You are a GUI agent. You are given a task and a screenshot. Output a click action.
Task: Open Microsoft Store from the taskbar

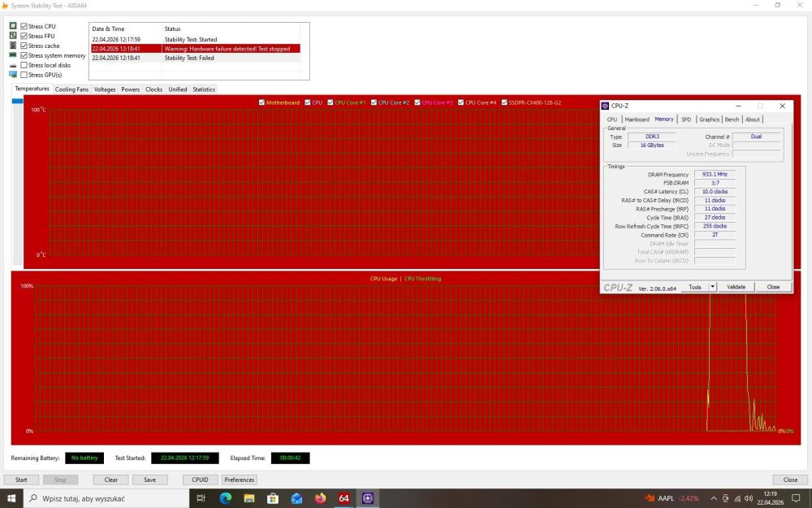[273, 498]
